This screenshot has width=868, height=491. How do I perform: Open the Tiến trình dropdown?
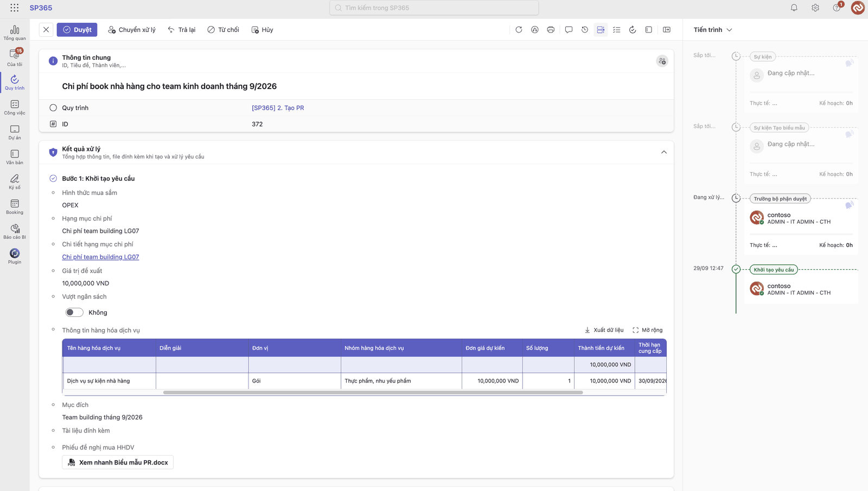tap(713, 30)
